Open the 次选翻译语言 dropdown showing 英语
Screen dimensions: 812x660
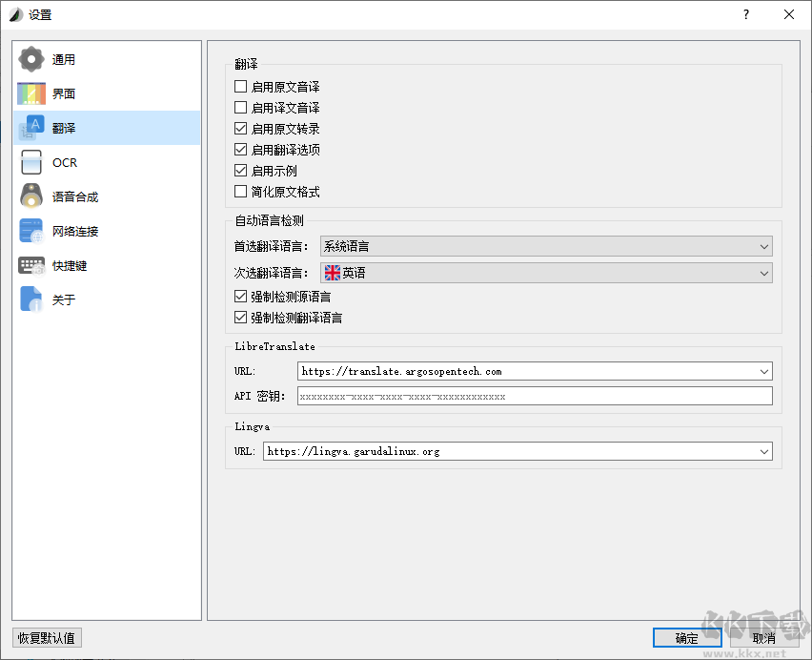click(546, 273)
